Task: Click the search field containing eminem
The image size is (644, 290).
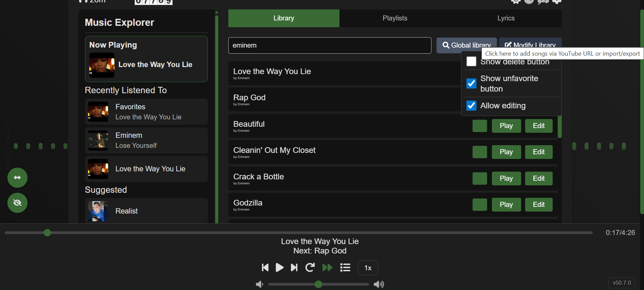Action: pos(330,45)
